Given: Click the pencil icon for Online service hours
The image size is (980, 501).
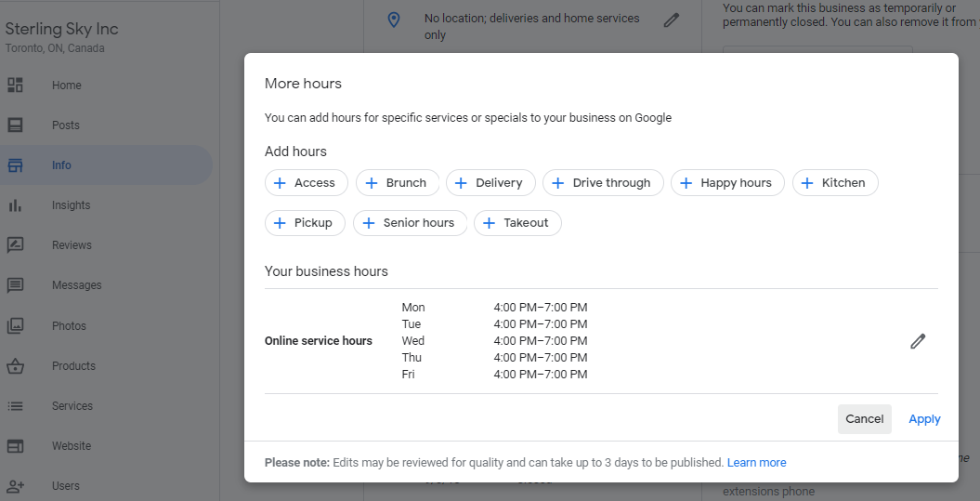Looking at the screenshot, I should pos(918,341).
